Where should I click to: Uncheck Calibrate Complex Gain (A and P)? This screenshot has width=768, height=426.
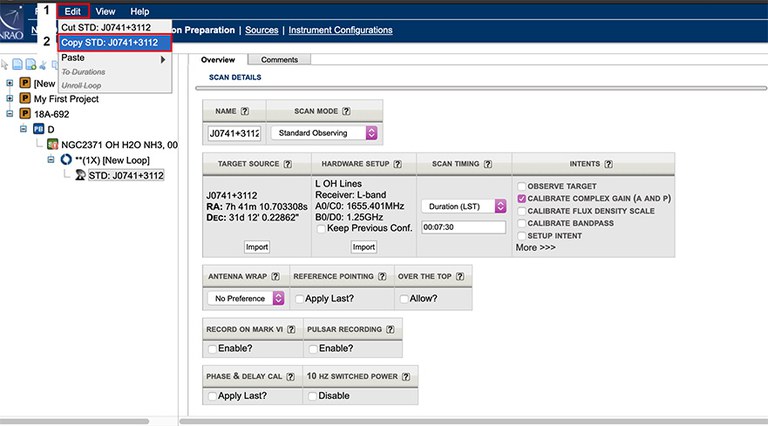(522, 199)
